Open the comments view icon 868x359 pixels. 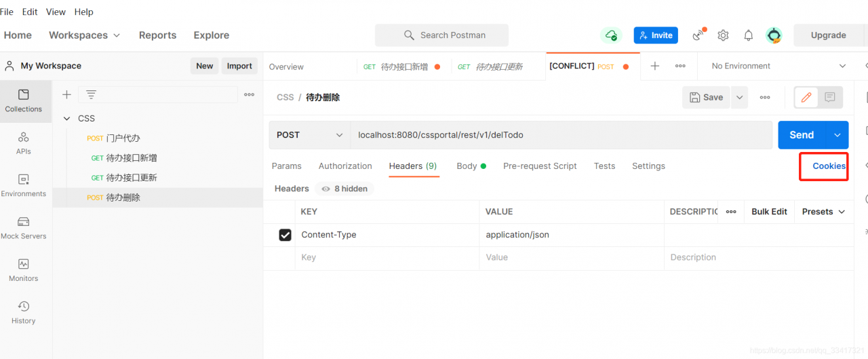click(830, 98)
